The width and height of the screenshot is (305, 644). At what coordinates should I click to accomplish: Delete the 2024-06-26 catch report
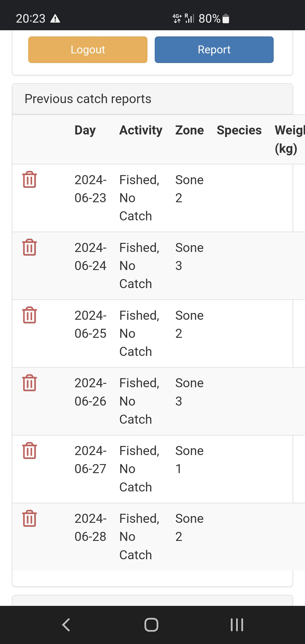[x=29, y=383]
